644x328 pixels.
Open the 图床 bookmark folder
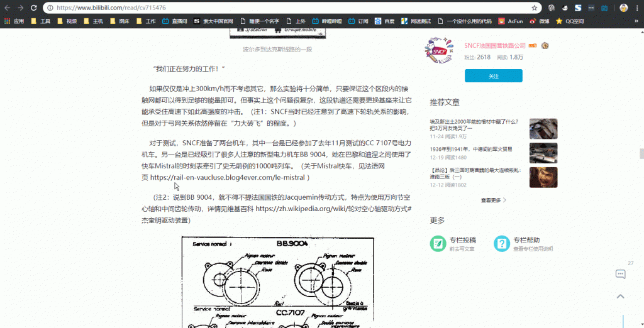coord(119,21)
